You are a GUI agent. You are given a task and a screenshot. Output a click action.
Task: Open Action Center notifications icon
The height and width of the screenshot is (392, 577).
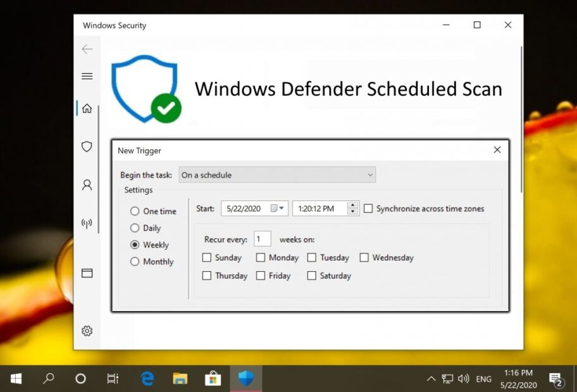(556, 379)
